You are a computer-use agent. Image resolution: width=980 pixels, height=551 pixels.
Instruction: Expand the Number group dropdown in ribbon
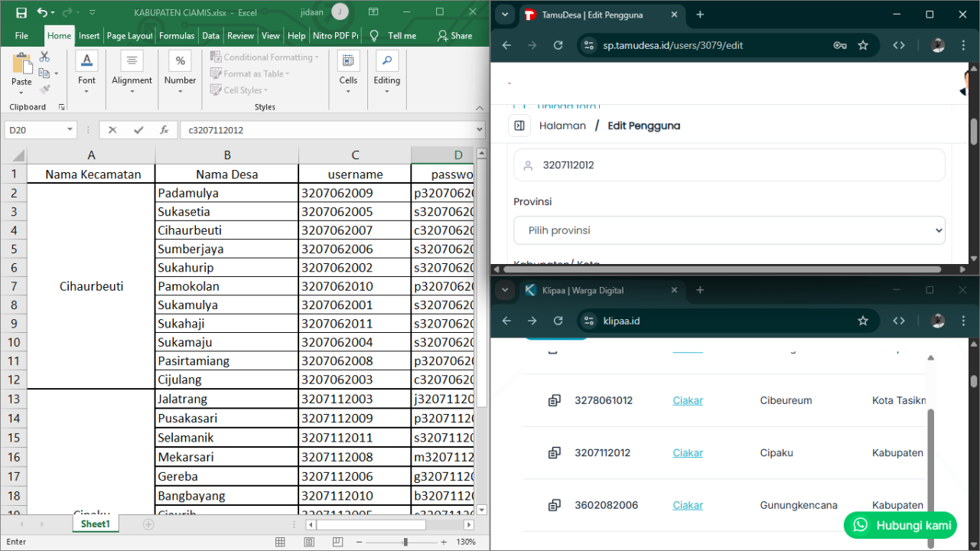(180, 92)
